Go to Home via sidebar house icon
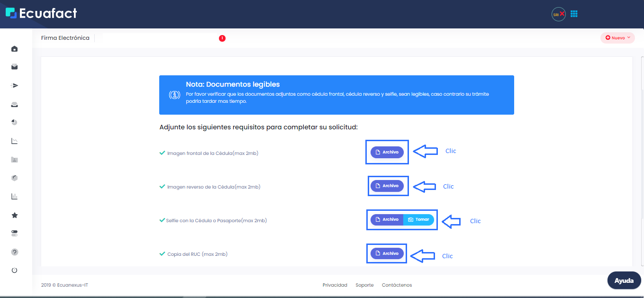Viewport: 644px width, 298px height. coord(14,49)
